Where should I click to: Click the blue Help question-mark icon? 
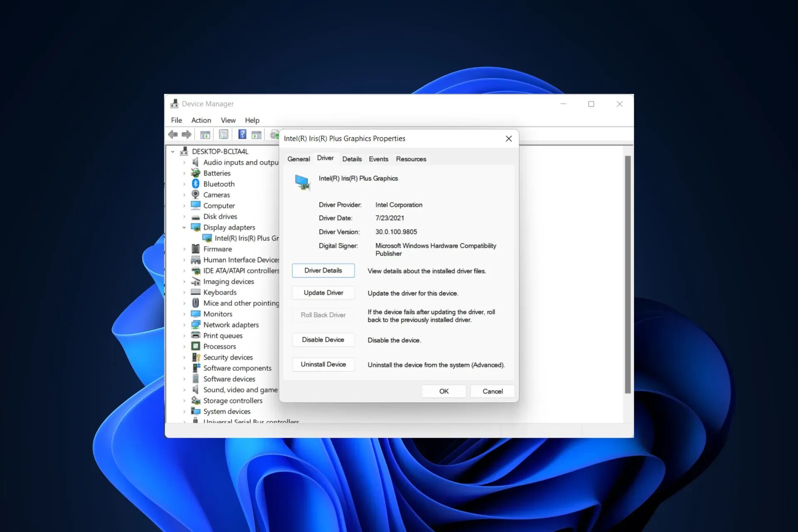click(242, 134)
